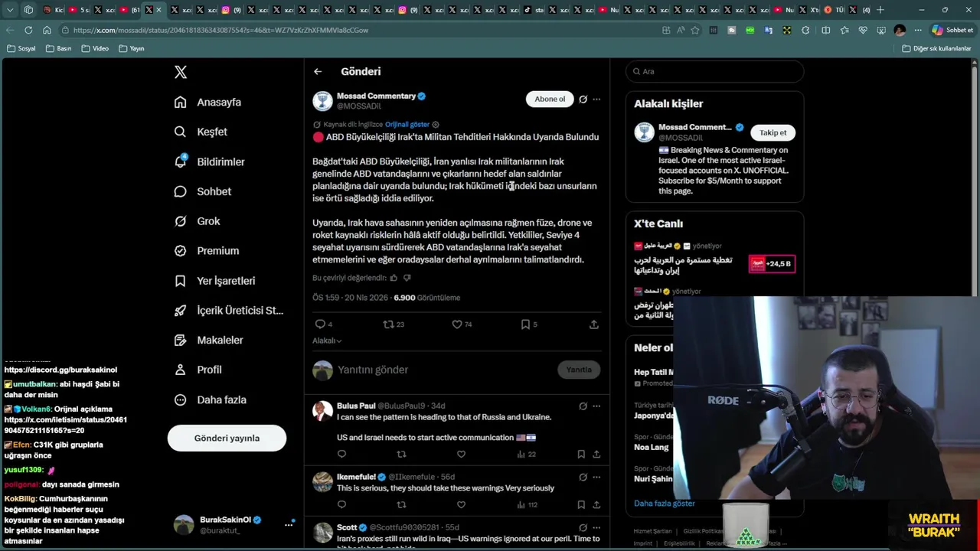Reply icon with 4 replies
980x551 pixels.
(x=324, y=324)
